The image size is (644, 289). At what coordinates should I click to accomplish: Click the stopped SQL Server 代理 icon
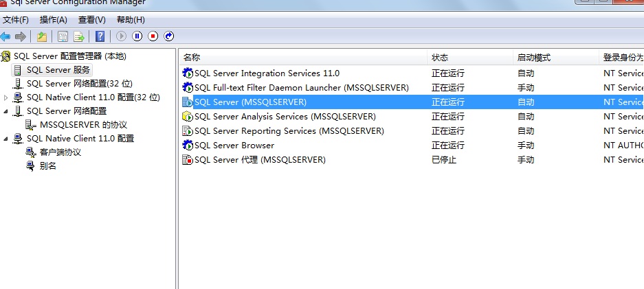point(187,159)
